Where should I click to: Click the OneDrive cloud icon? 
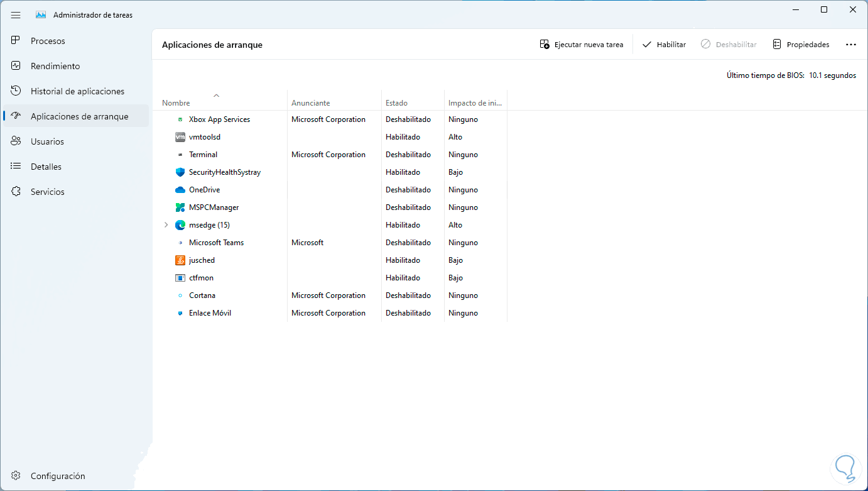tap(180, 190)
